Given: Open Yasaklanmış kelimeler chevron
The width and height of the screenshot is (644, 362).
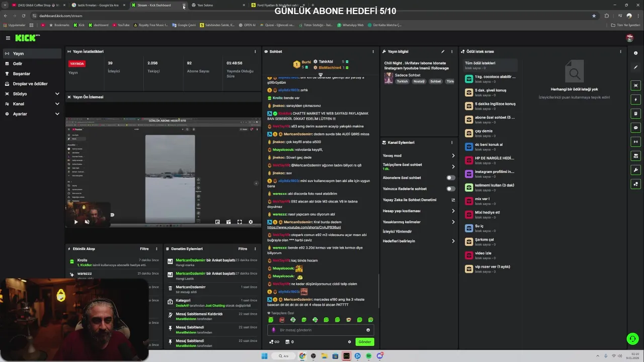Looking at the screenshot, I should (x=453, y=222).
